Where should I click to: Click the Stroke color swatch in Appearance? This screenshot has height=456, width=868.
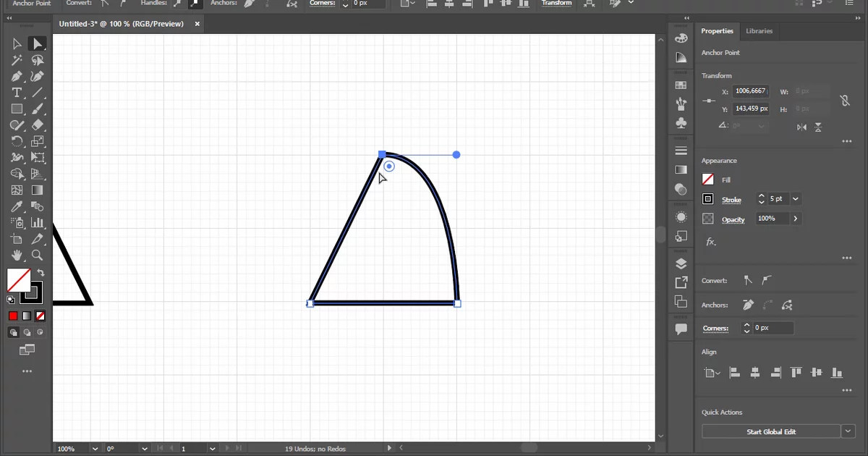[708, 199]
